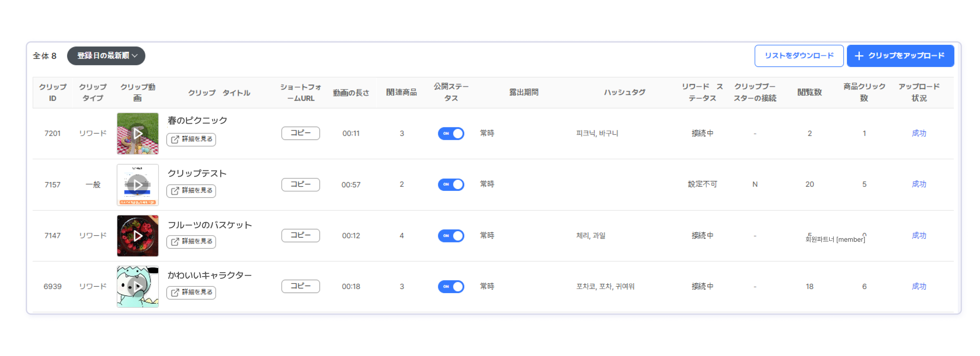This screenshot has width=980, height=356.
Task: Disable publish switch for clip 7147
Action: pos(451,236)
